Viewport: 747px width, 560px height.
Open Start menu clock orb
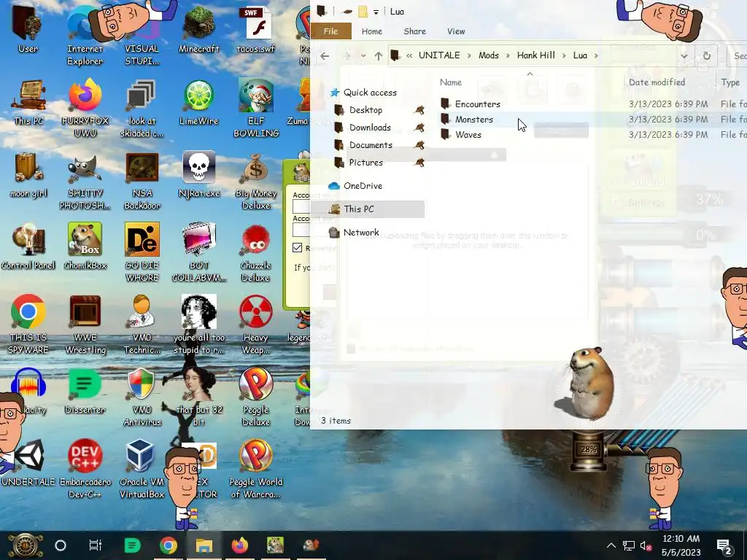[25, 545]
